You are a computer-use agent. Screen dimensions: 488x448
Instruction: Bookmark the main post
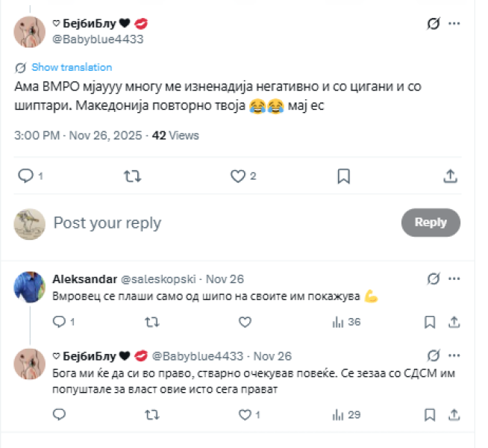pyautogui.click(x=344, y=176)
